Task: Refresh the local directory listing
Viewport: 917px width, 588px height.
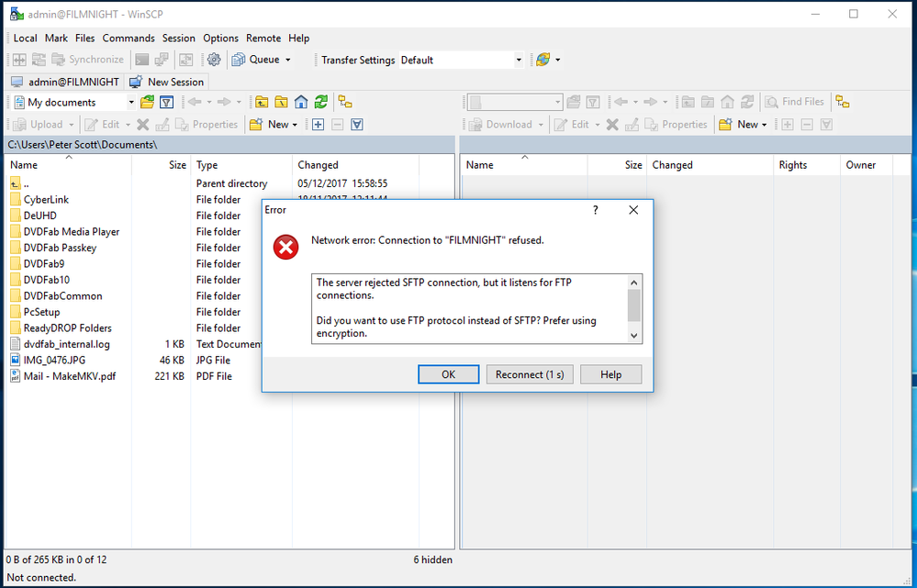Action: [320, 102]
